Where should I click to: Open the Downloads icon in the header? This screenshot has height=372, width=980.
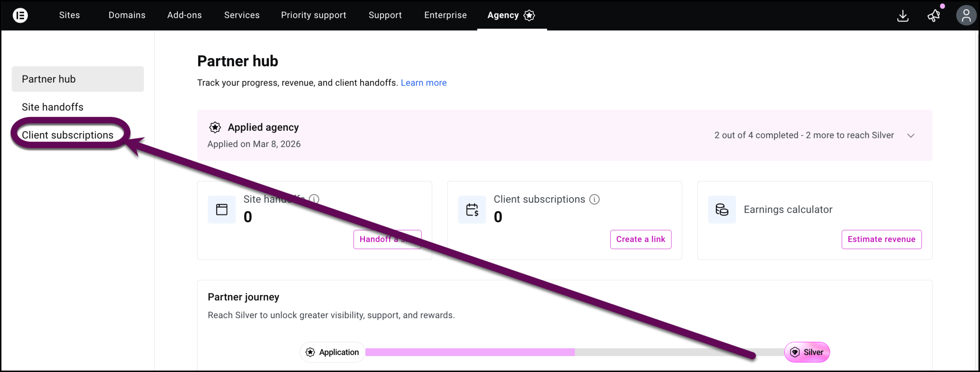(903, 16)
